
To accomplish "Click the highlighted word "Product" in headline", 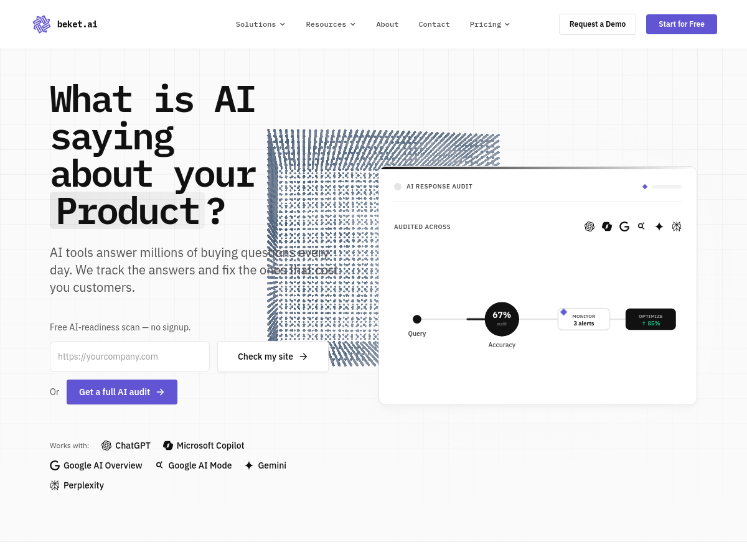I will [x=127, y=210].
